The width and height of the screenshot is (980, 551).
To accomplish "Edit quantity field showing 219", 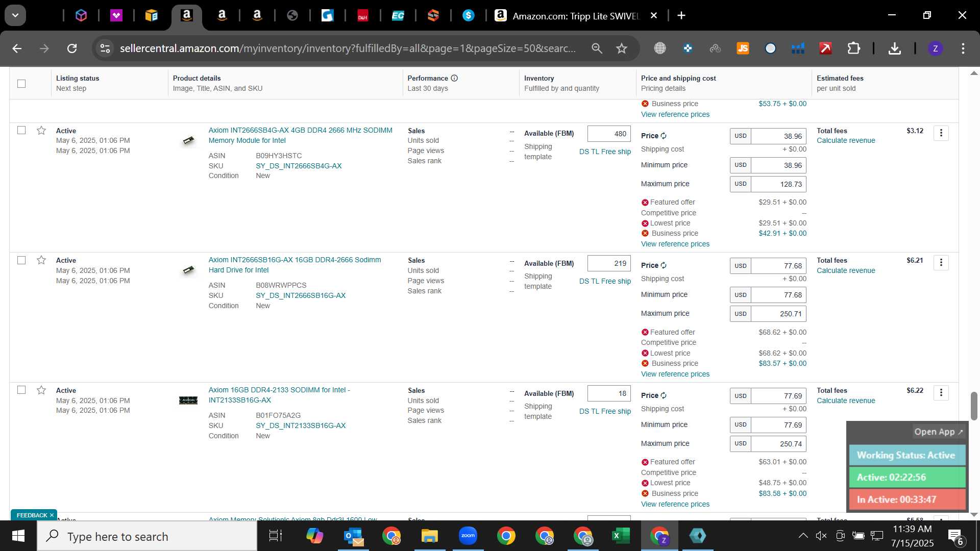I will pos(609,263).
